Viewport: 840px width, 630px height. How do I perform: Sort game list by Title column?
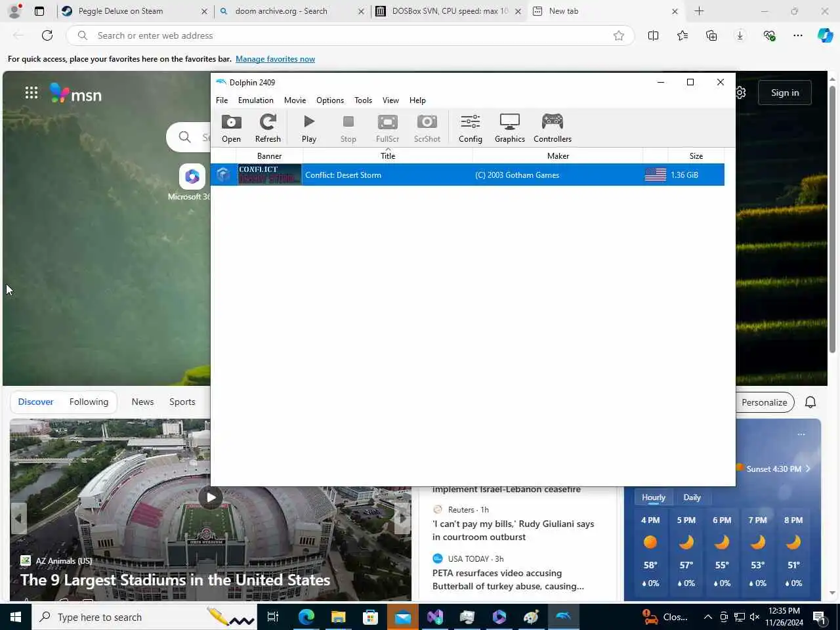pos(388,156)
